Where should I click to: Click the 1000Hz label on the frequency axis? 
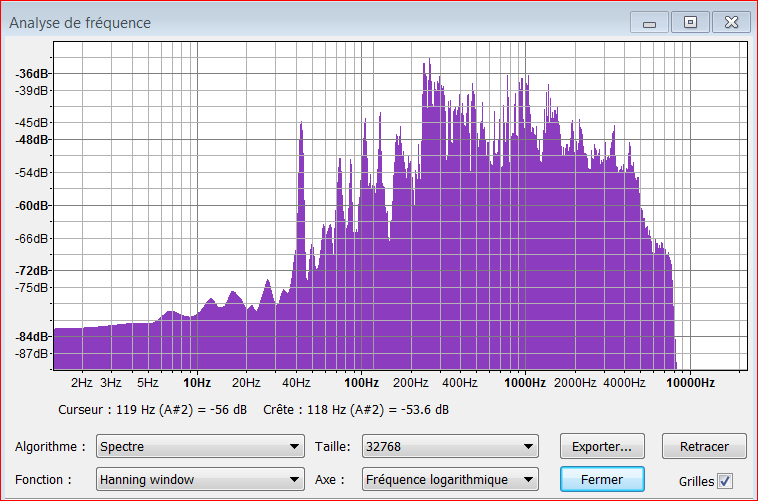point(524,383)
